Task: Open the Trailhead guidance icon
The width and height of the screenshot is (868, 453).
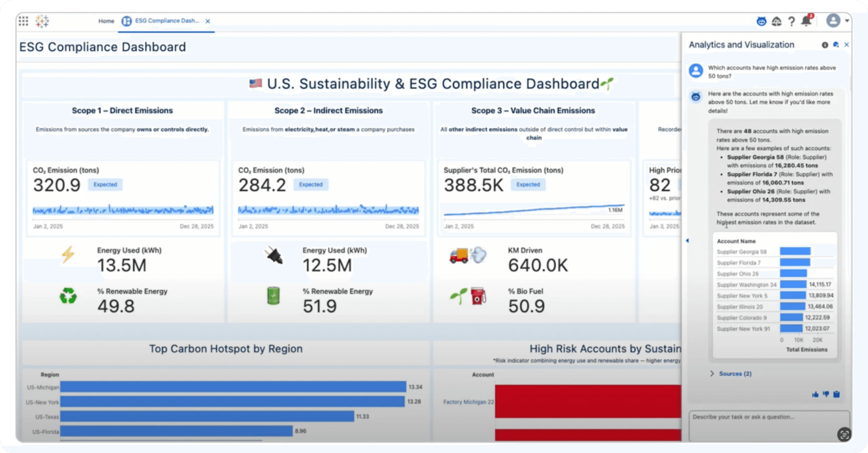Action: click(x=776, y=21)
